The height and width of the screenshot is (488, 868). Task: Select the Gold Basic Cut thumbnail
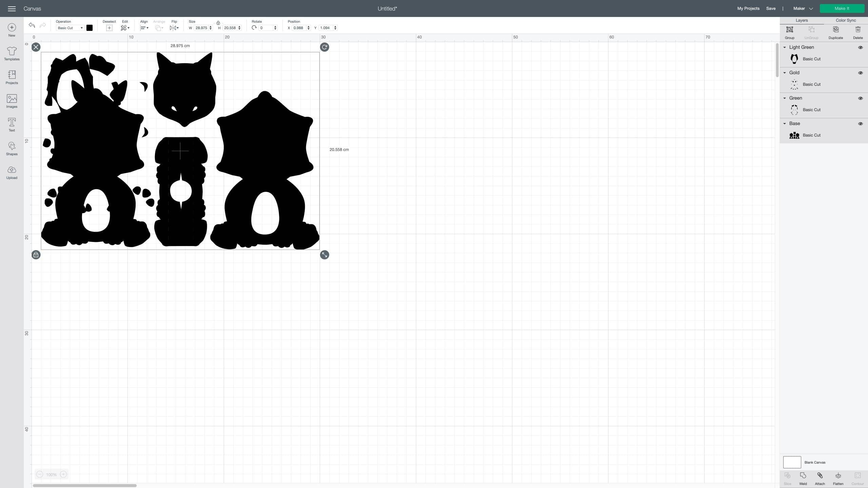[794, 84]
